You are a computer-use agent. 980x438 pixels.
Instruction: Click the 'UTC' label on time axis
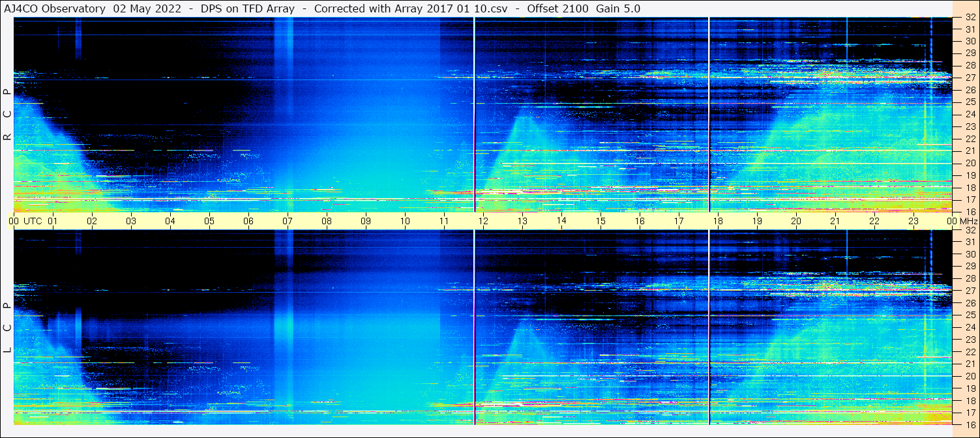[x=33, y=221]
